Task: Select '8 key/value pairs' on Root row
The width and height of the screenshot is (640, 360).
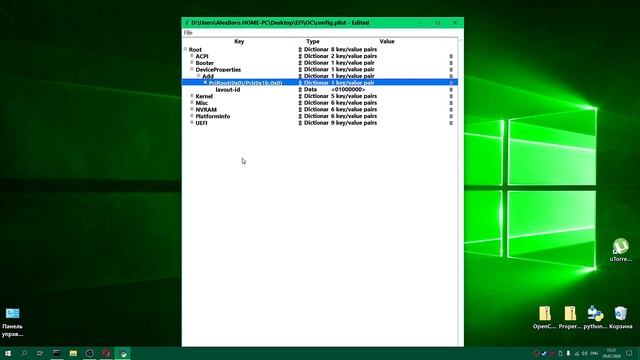Action: point(354,49)
